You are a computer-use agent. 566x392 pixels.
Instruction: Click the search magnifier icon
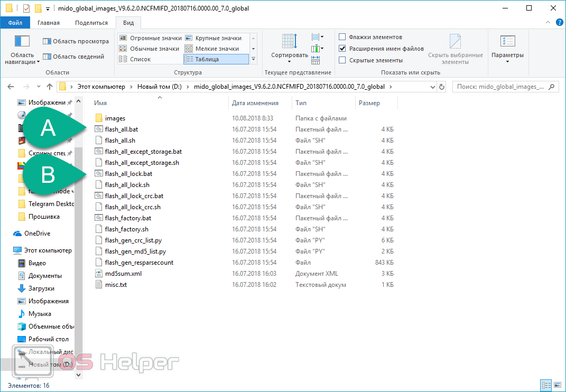[551, 87]
